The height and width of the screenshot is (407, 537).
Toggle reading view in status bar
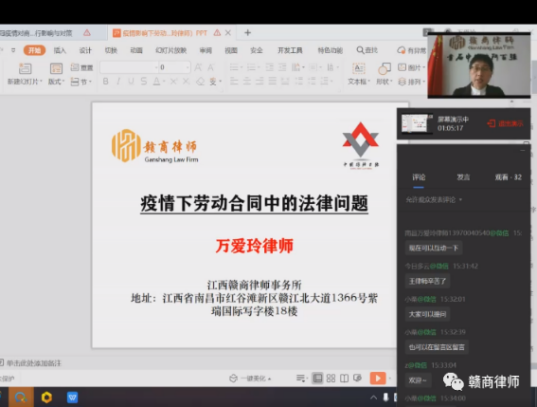pos(344,378)
